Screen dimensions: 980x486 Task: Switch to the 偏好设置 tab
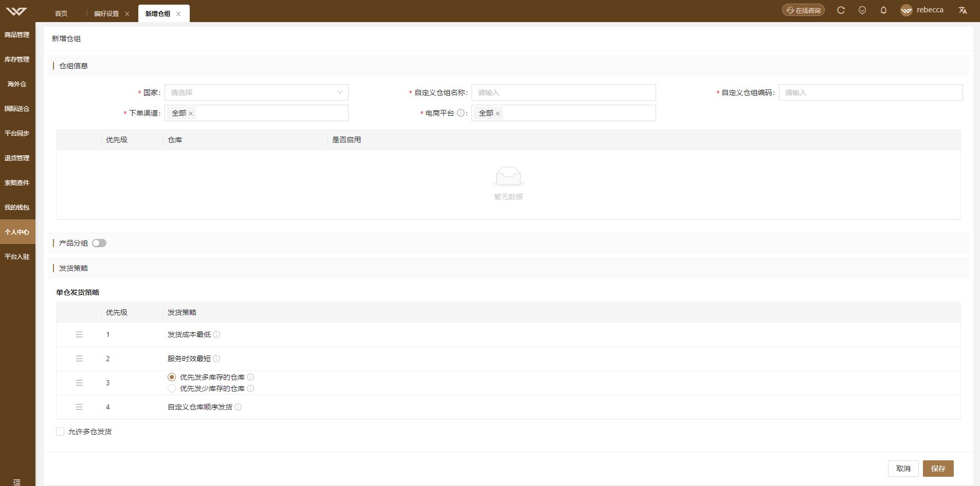106,14
